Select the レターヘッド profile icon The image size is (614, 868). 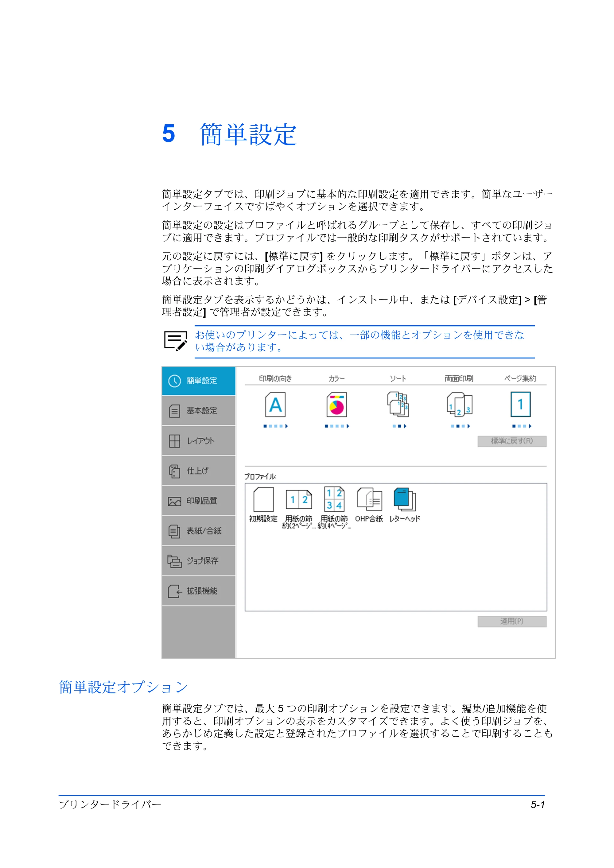(405, 499)
